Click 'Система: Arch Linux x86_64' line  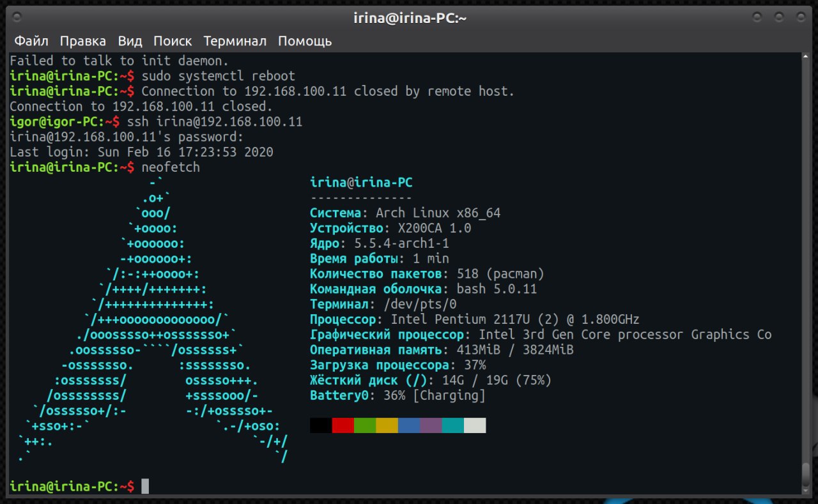pos(405,213)
